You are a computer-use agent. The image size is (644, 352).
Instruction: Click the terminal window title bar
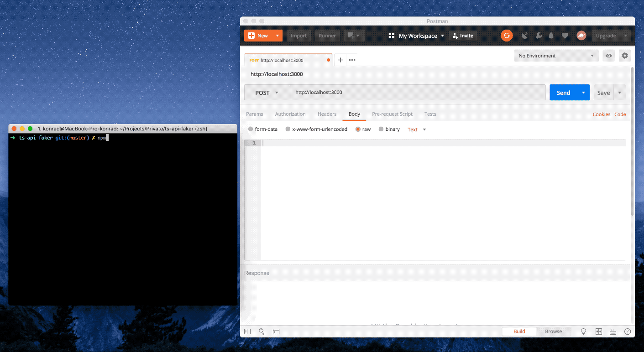[x=123, y=129]
